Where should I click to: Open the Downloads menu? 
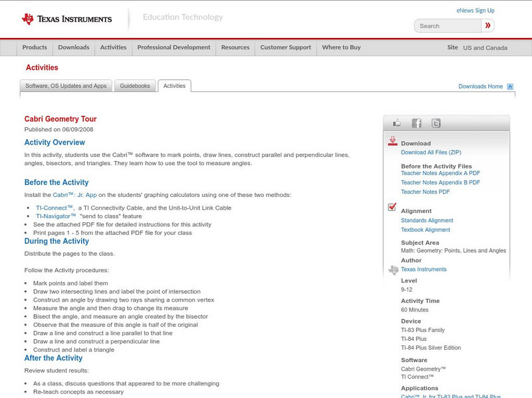click(74, 47)
